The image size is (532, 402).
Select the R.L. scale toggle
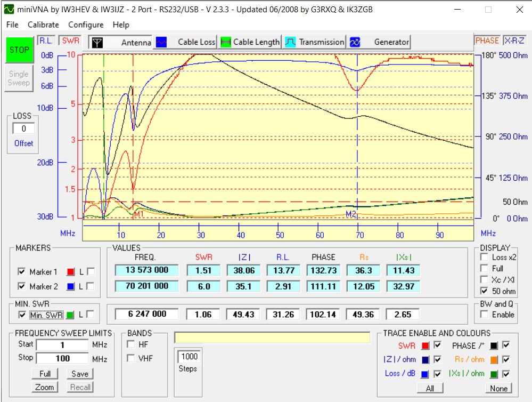point(46,41)
